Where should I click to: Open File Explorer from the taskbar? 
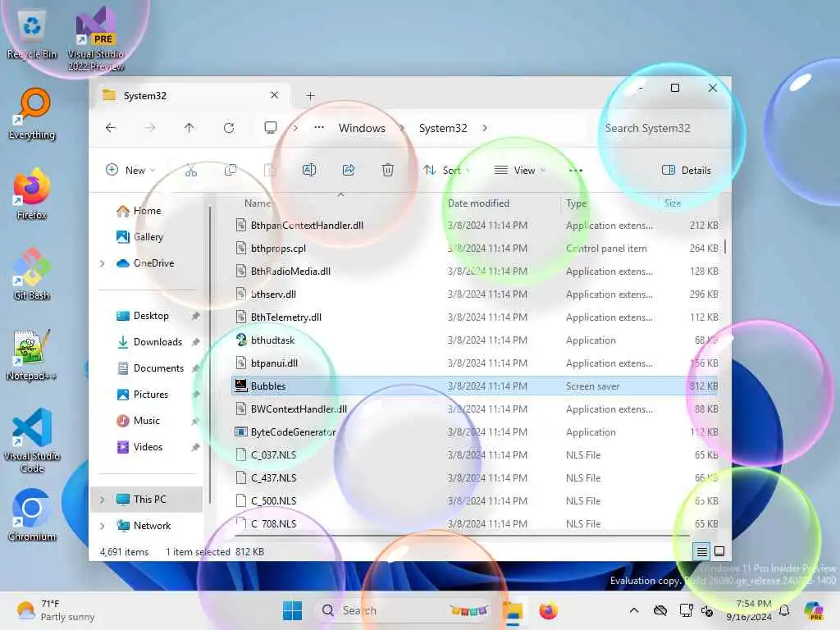[x=513, y=610]
